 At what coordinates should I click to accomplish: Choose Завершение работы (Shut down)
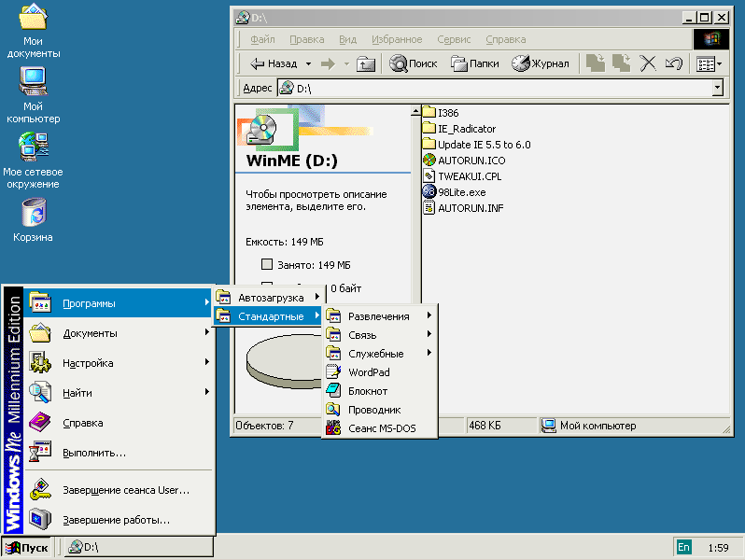(x=119, y=520)
